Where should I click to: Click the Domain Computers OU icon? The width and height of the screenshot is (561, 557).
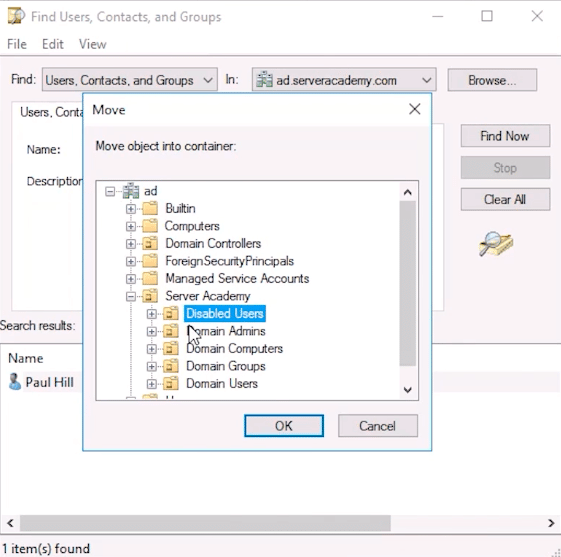click(171, 348)
